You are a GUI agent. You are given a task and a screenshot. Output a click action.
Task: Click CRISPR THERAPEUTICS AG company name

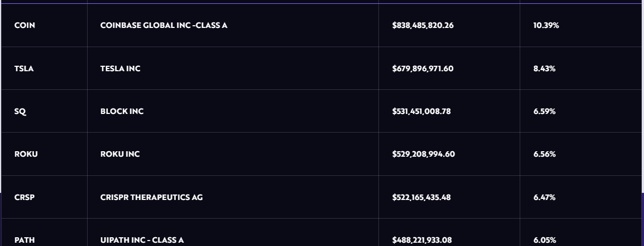152,197
